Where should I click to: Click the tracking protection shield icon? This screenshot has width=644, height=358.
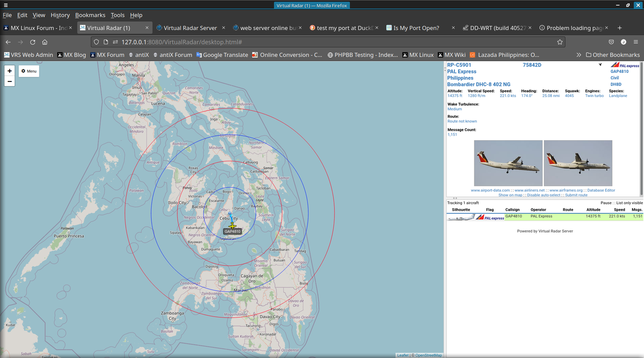(x=97, y=42)
